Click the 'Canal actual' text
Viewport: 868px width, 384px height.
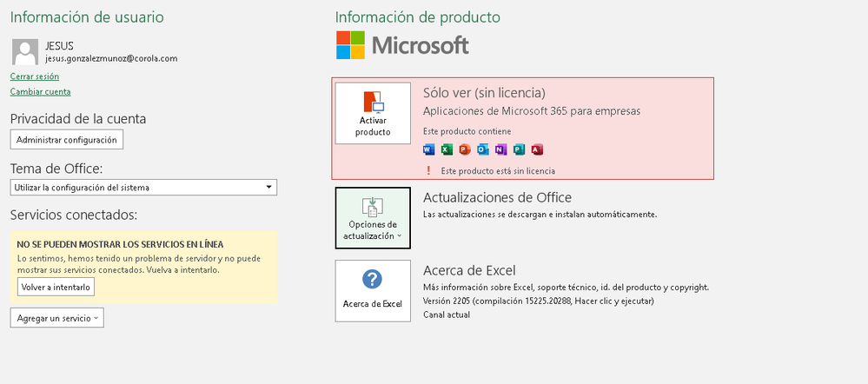click(x=447, y=314)
